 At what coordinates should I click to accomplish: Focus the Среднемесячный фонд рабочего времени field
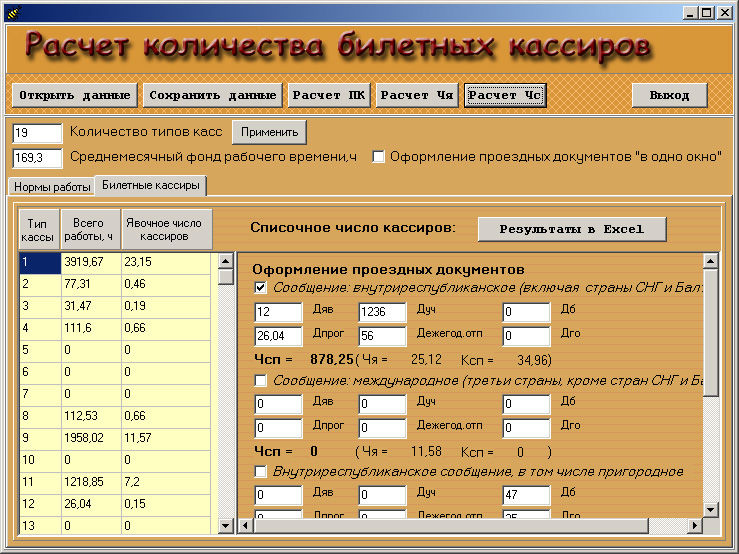(x=37, y=158)
